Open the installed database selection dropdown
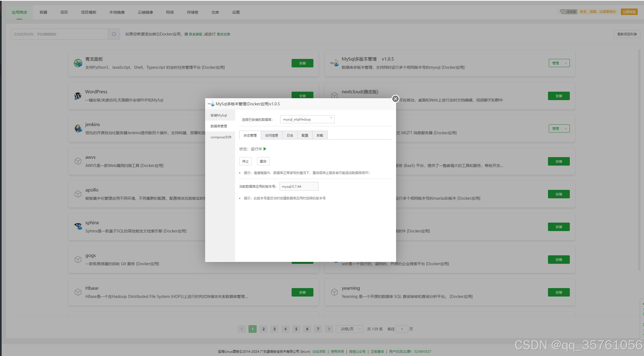Screen dimensions: 644x356 307,119
